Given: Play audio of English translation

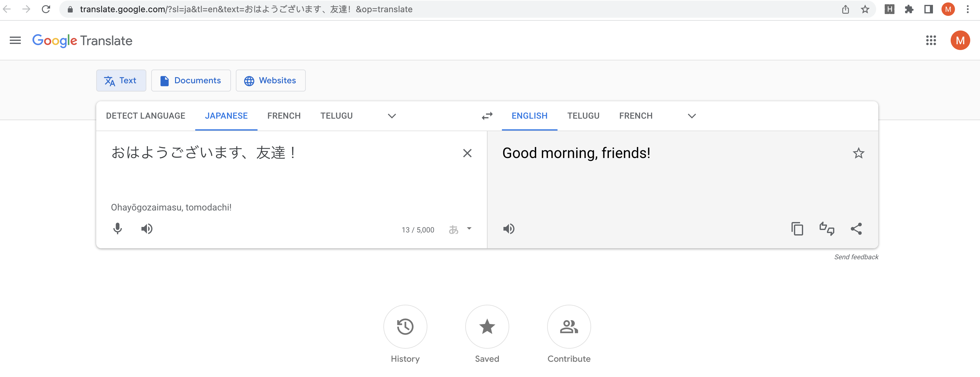Looking at the screenshot, I should pos(509,228).
